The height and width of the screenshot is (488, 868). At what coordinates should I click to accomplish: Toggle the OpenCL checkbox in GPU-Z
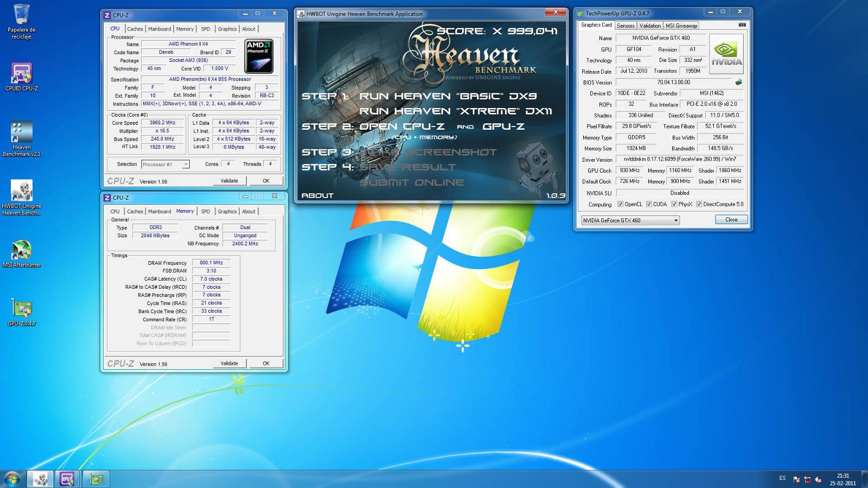620,204
